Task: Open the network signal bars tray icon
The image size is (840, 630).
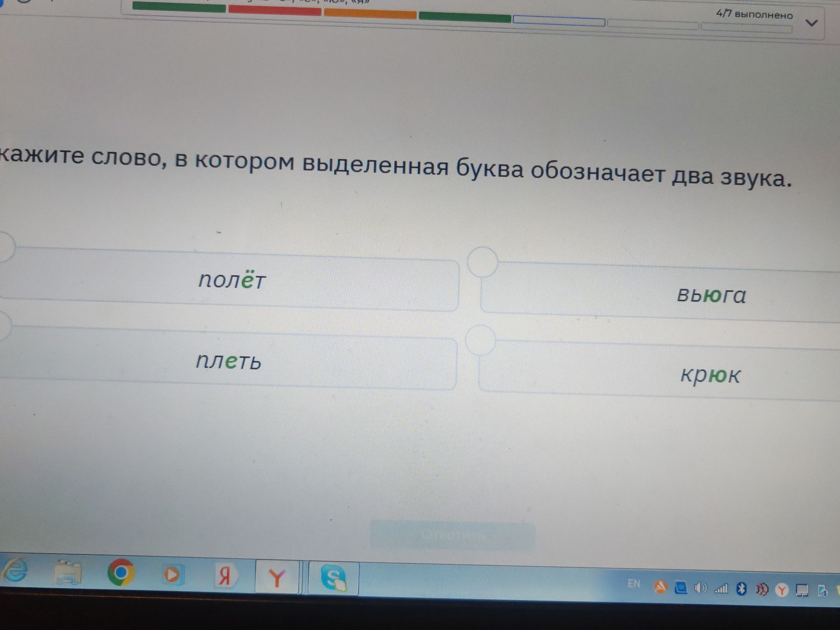Action: pos(721,589)
